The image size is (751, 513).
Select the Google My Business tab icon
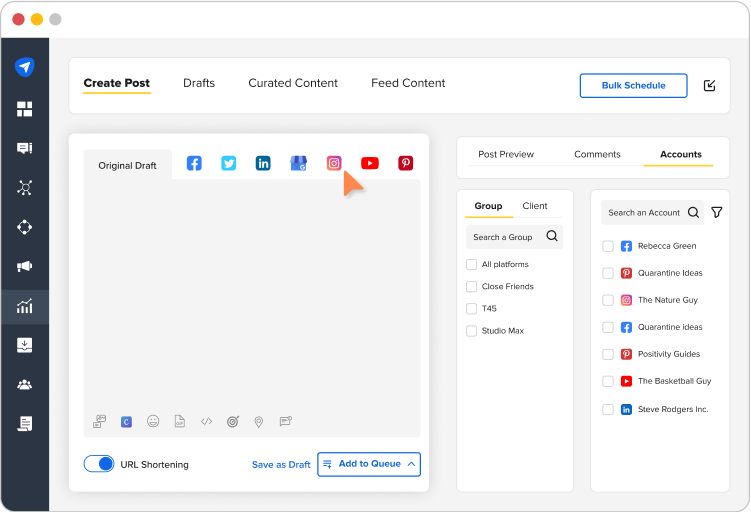tap(298, 163)
